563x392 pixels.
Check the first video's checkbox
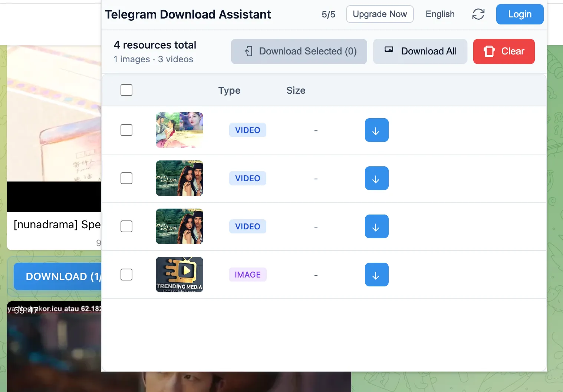pos(126,130)
